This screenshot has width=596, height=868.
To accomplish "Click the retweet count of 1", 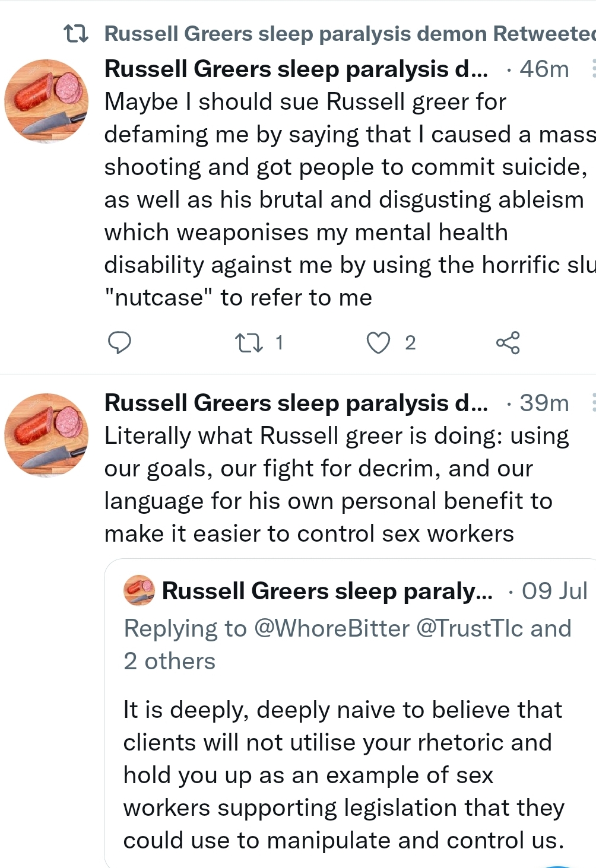I will tap(279, 343).
